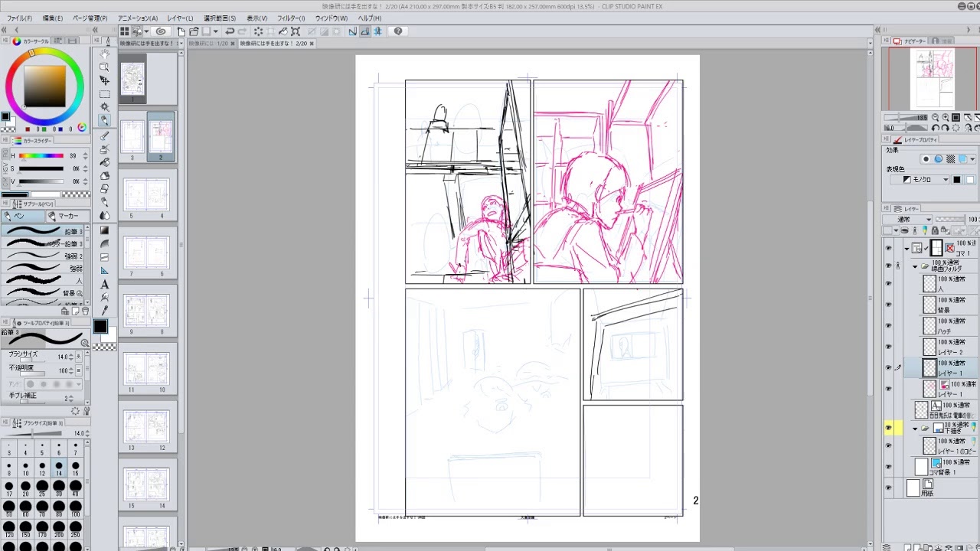Collapse the 線画フォルダ layer folder

[x=914, y=266]
